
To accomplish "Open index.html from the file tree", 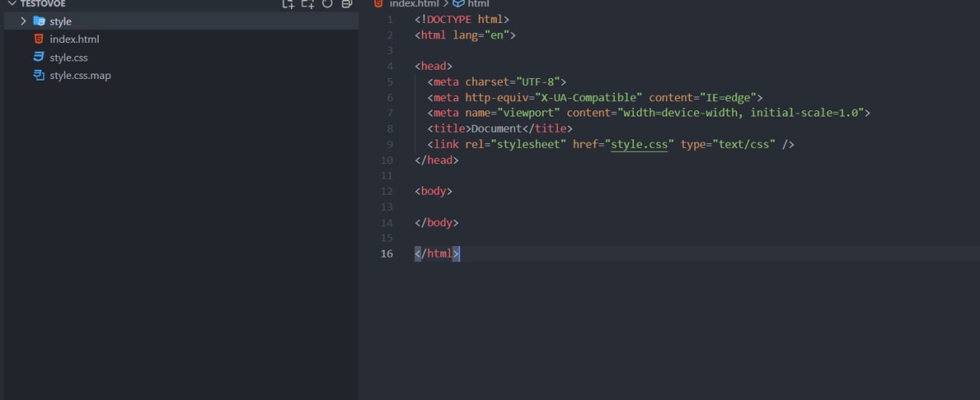I will pyautogui.click(x=74, y=39).
